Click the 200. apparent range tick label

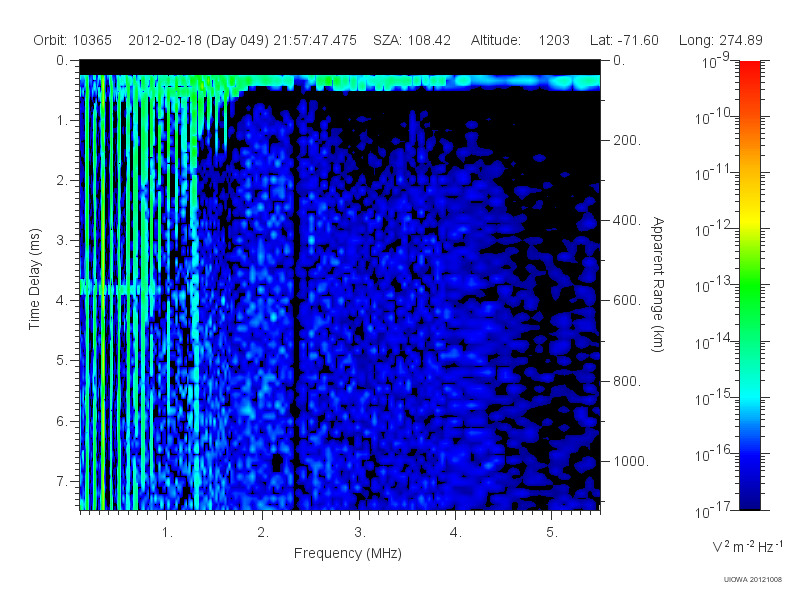(627, 140)
